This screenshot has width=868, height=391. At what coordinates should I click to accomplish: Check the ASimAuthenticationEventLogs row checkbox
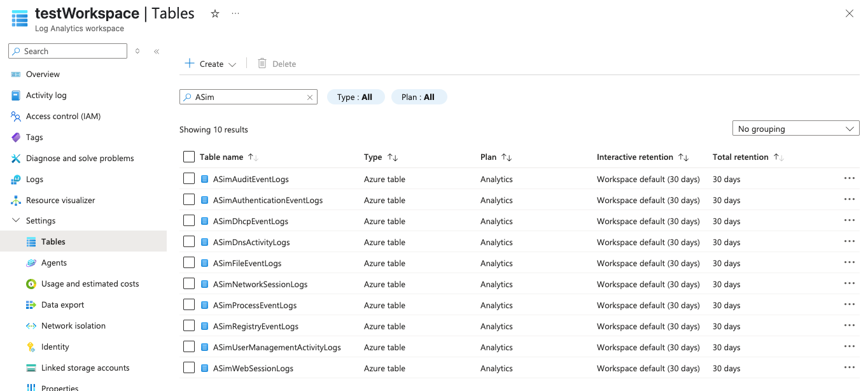point(189,199)
